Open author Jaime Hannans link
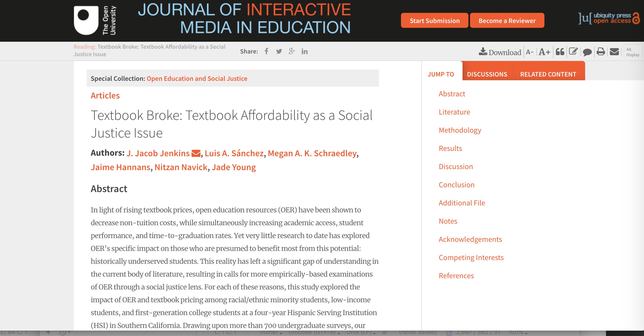The image size is (644, 336). pos(120,167)
